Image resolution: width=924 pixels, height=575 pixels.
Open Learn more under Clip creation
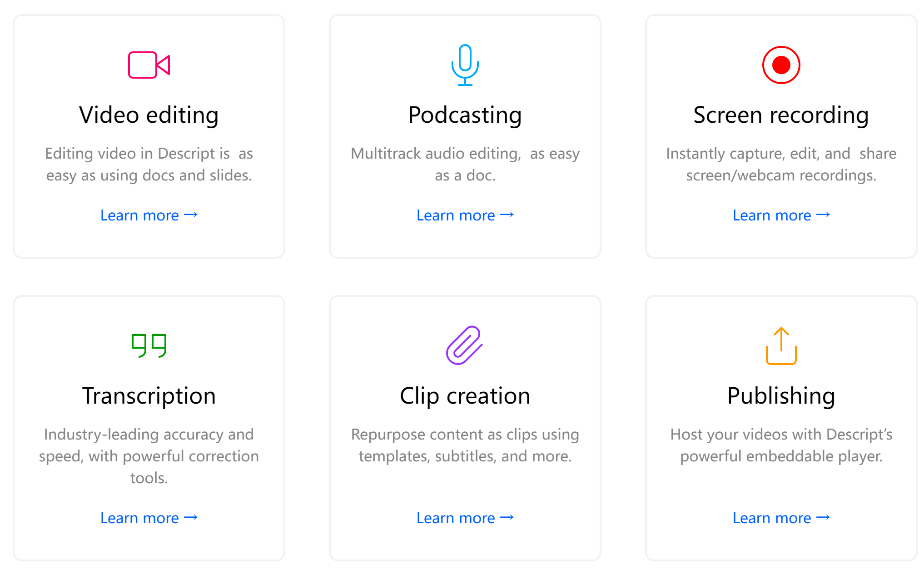coord(465,518)
